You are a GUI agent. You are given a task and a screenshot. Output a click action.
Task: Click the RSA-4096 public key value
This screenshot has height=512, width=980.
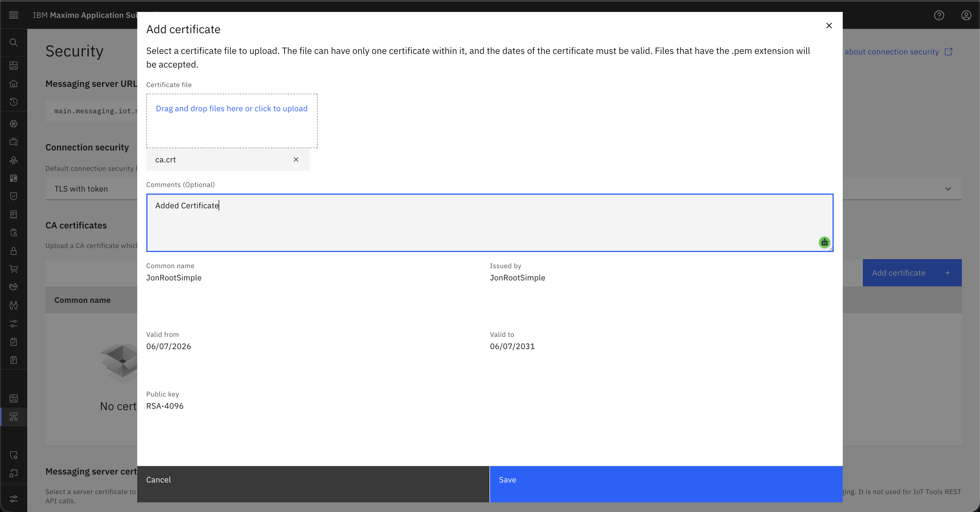[x=165, y=406]
